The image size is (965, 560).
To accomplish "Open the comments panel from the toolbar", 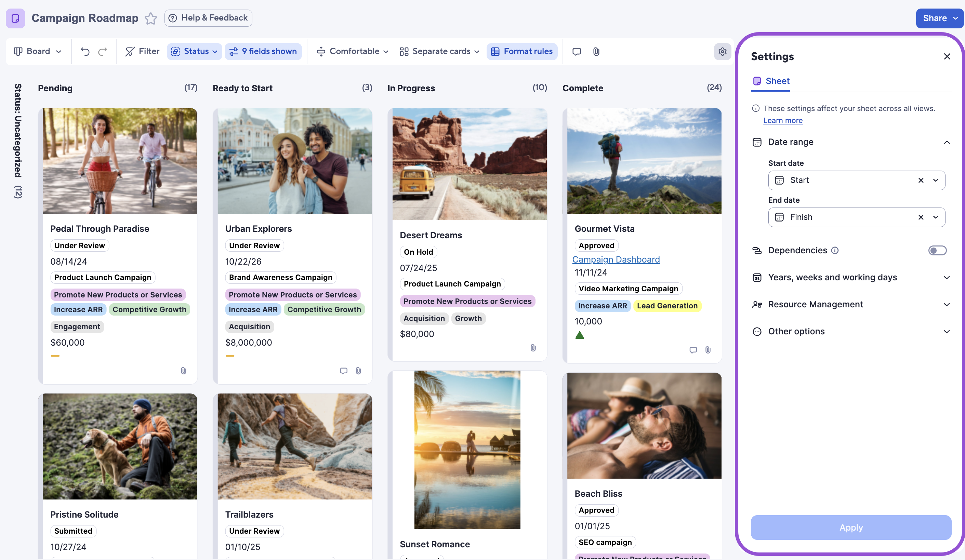I will coord(576,51).
